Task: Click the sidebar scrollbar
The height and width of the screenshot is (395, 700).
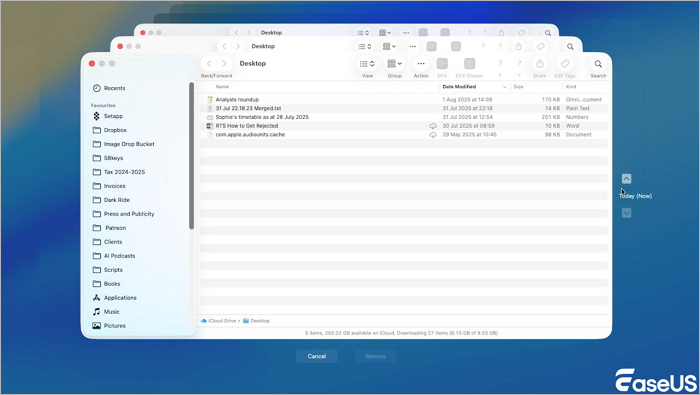Action: 192,156
